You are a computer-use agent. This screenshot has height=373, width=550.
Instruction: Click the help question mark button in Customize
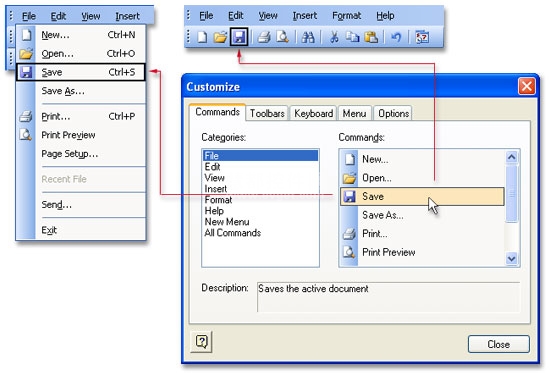(202, 341)
